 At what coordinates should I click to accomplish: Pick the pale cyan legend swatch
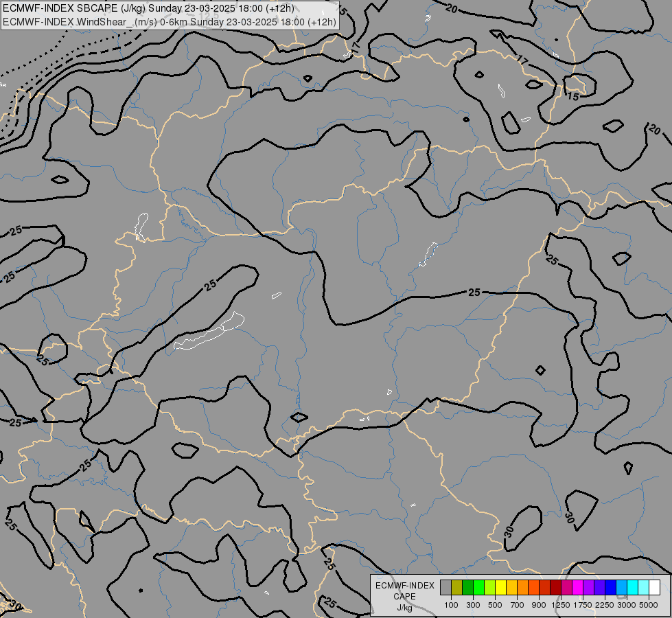pyautogui.click(x=644, y=588)
